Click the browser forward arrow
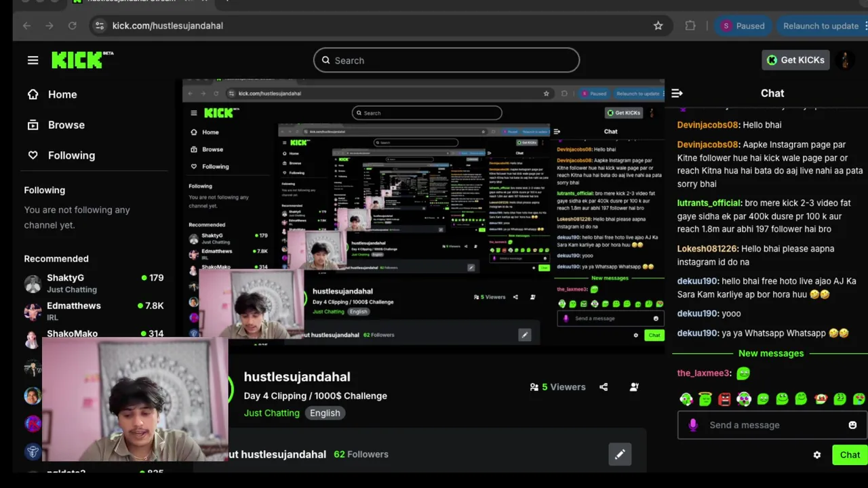 49,26
